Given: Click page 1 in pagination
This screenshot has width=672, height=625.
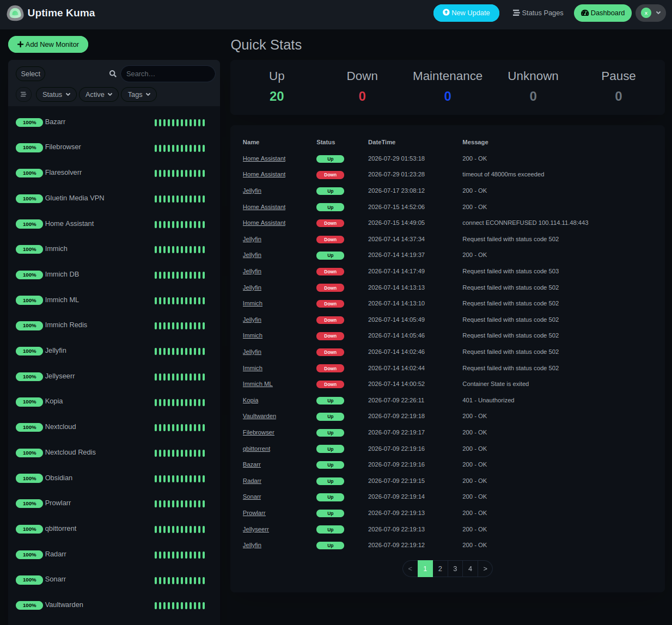Looking at the screenshot, I should coord(425,568).
